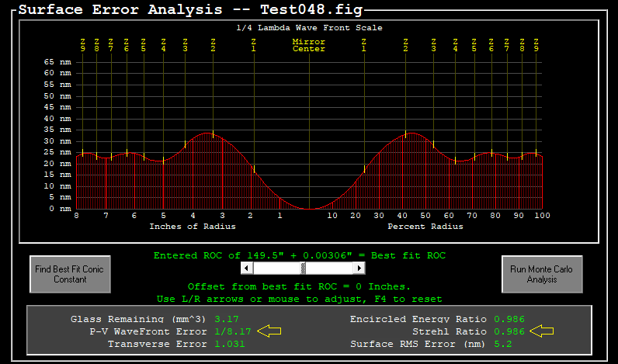The image size is (618, 364).
Task: Select the Encircled Energy Ratio value
Action: point(509,319)
